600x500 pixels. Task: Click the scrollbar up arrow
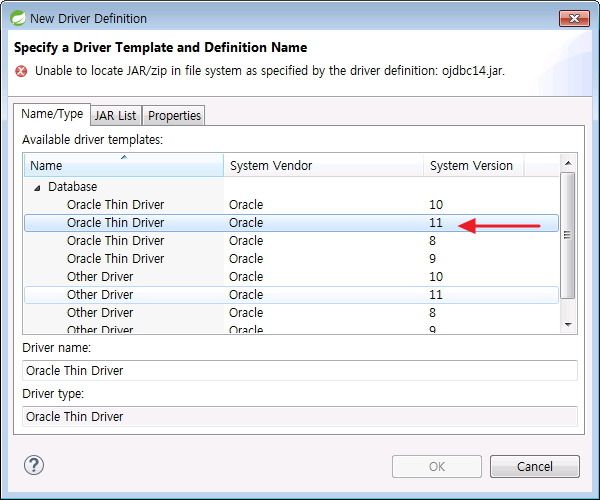click(568, 163)
